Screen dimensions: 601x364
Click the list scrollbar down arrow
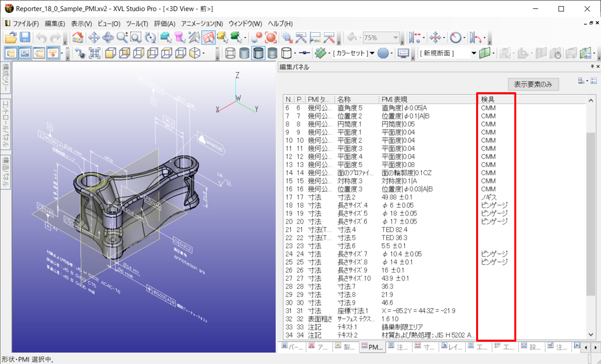click(x=591, y=335)
